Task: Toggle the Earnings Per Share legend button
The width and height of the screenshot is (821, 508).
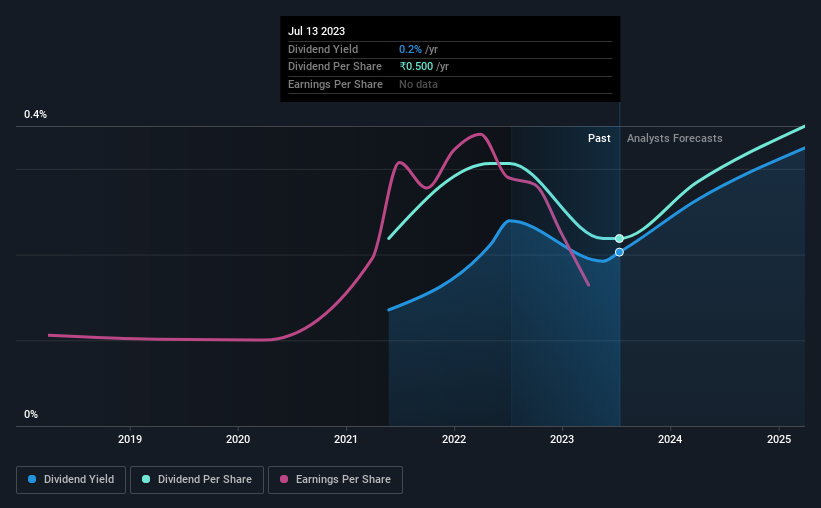Action: click(335, 480)
